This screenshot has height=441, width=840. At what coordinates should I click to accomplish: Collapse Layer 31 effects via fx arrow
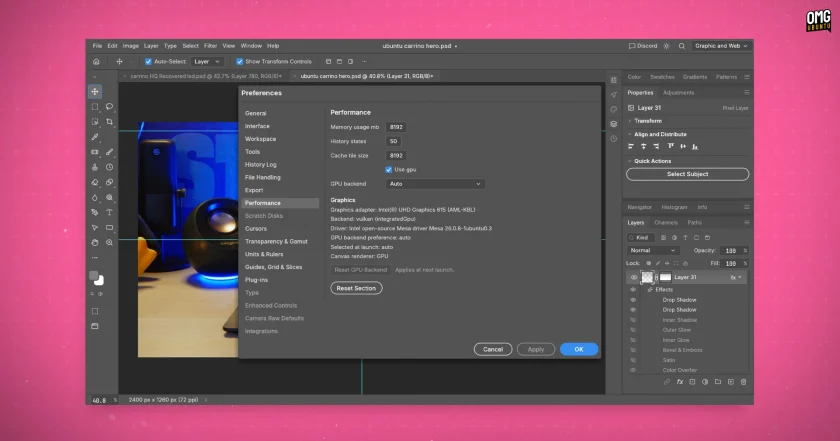coord(740,278)
